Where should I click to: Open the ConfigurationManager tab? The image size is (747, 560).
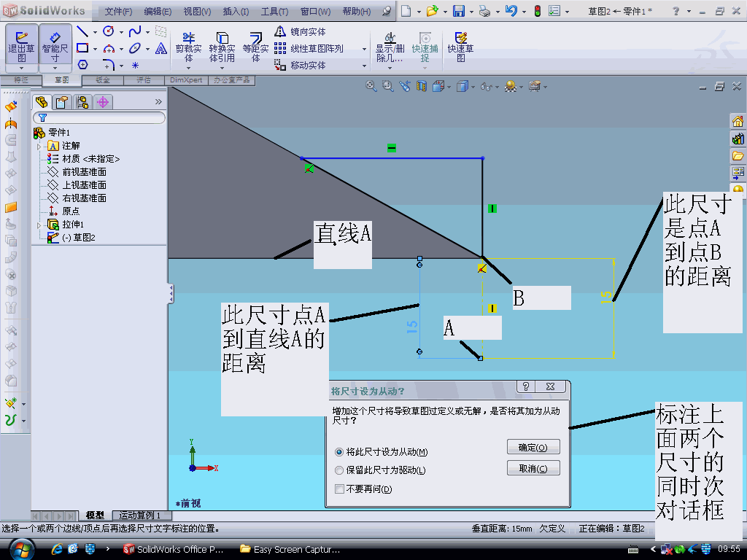pyautogui.click(x=82, y=102)
